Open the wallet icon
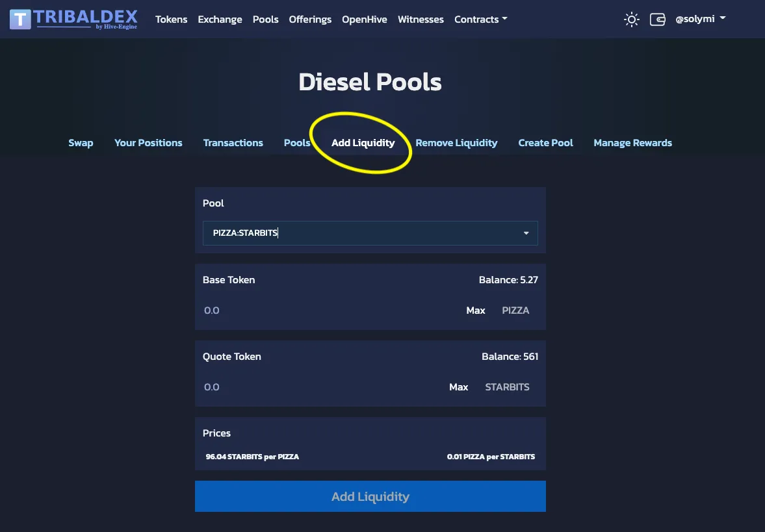Screen dimensions: 765x532 point(657,19)
